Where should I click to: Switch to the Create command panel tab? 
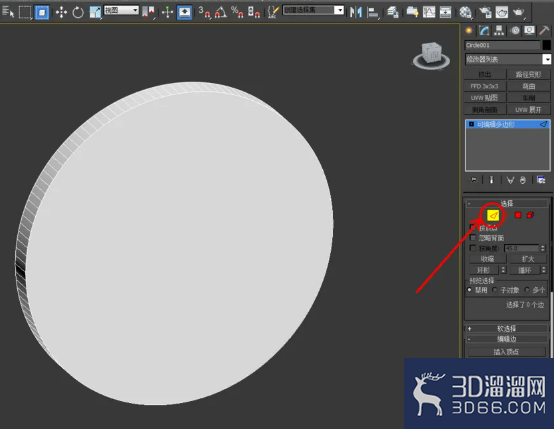click(469, 31)
